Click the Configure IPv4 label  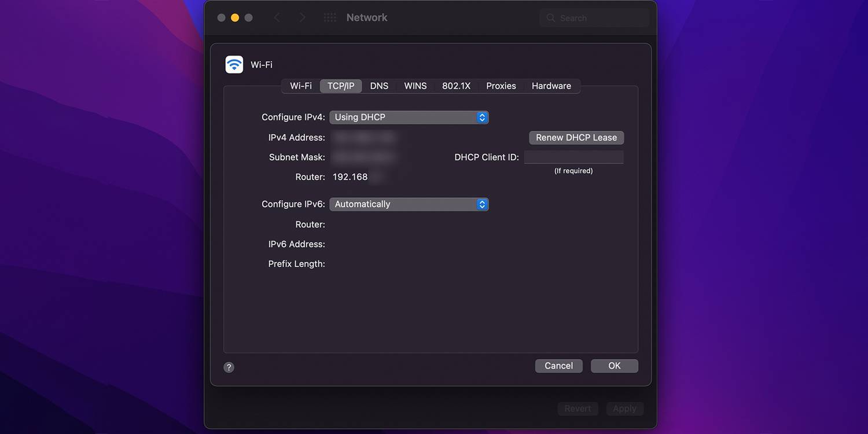[x=293, y=117]
